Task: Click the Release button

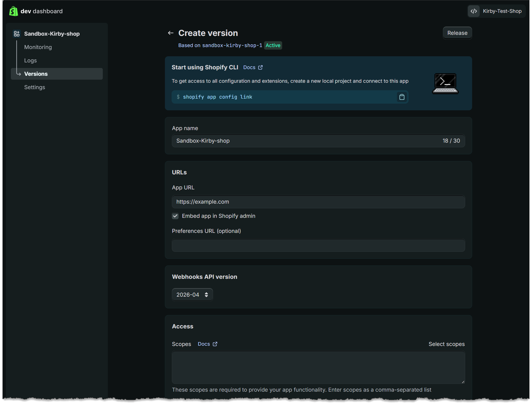Action: pyautogui.click(x=457, y=33)
